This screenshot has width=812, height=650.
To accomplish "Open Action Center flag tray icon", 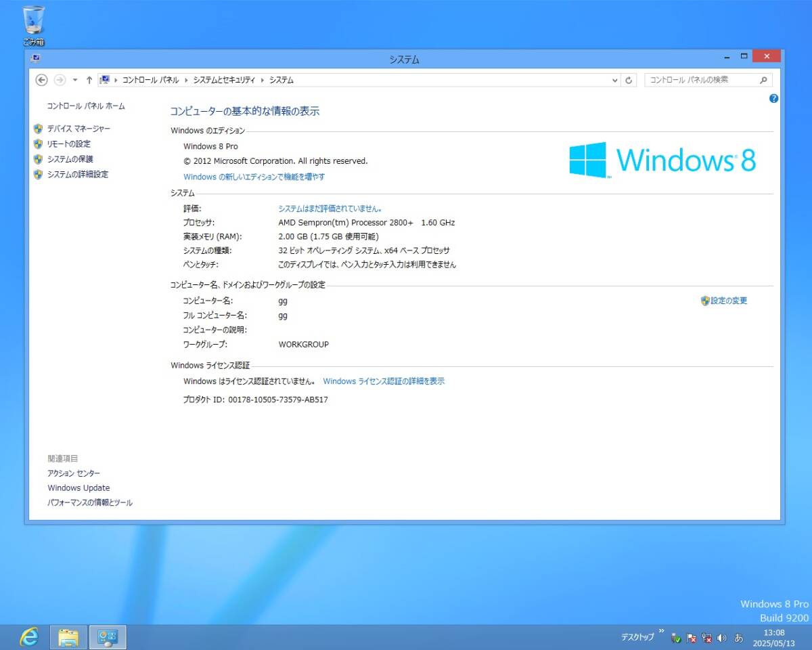I will [x=692, y=638].
